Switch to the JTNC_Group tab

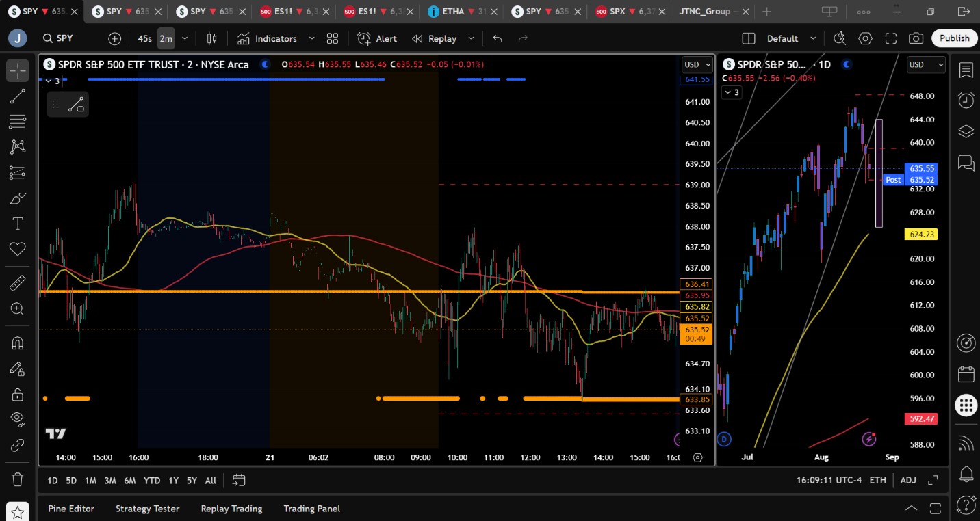coord(714,12)
